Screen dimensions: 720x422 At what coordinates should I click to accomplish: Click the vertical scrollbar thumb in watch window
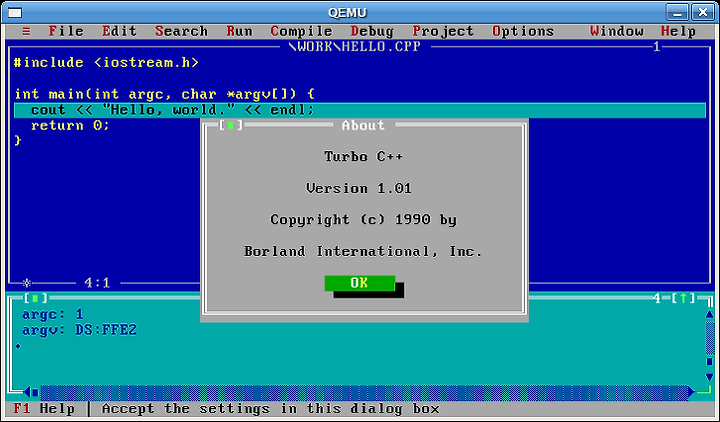(709, 361)
